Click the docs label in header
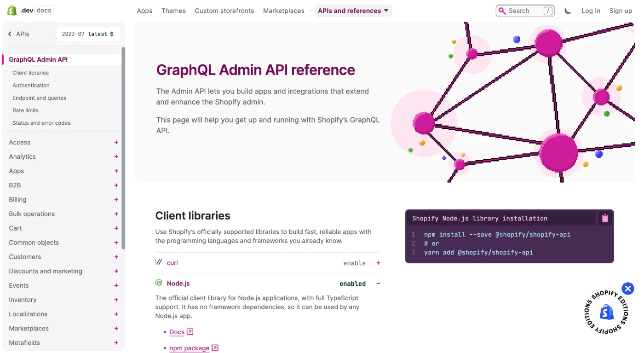The height and width of the screenshot is (353, 644). pyautogui.click(x=44, y=11)
